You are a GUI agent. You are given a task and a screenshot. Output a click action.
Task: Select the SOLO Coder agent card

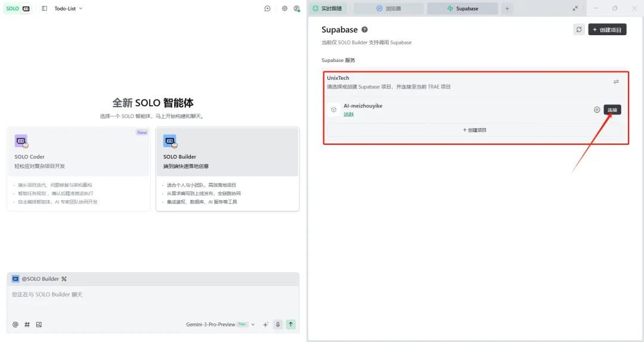[x=79, y=169]
